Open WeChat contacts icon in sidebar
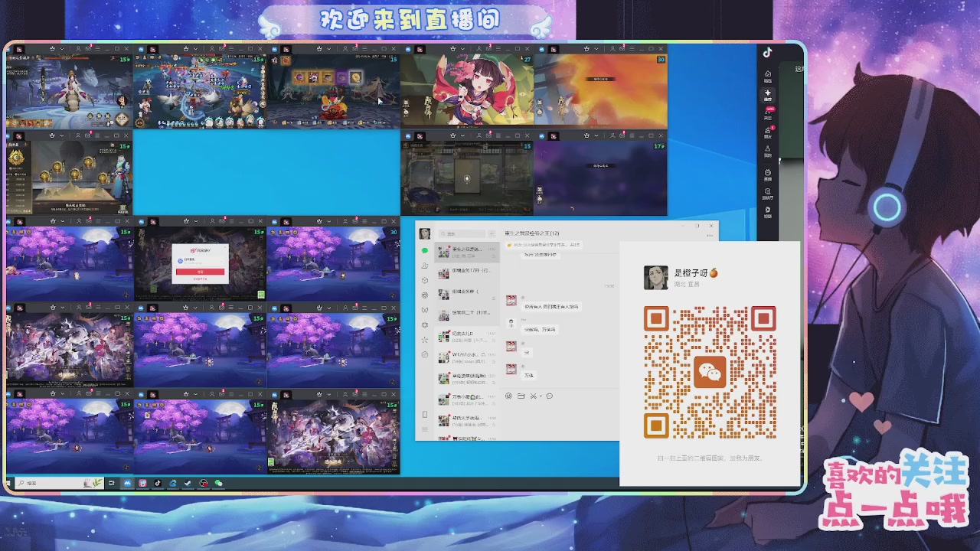 click(425, 265)
